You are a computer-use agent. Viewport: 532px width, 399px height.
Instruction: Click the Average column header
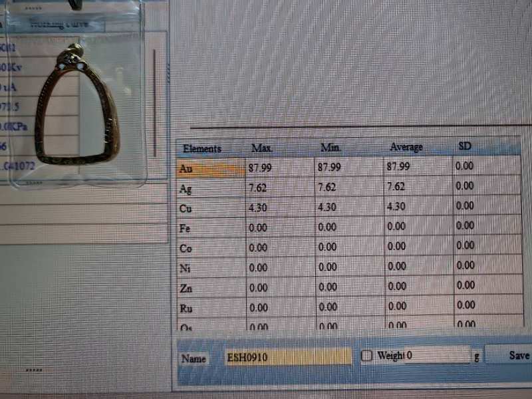point(406,146)
